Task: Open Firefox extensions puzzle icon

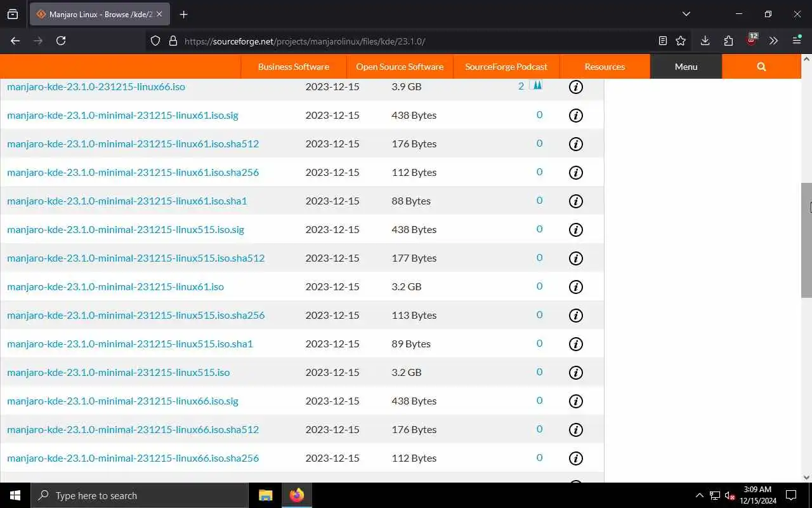Action: [x=728, y=41]
